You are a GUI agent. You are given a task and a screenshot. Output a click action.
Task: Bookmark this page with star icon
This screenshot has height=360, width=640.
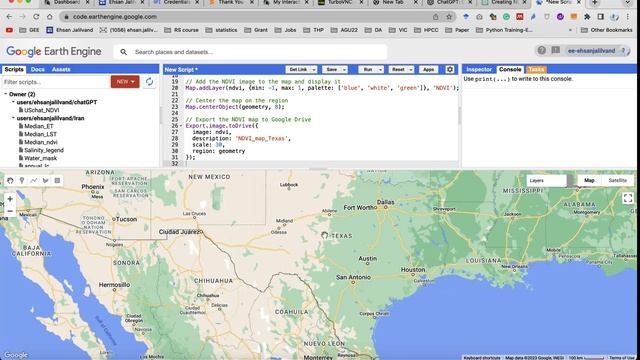click(449, 17)
